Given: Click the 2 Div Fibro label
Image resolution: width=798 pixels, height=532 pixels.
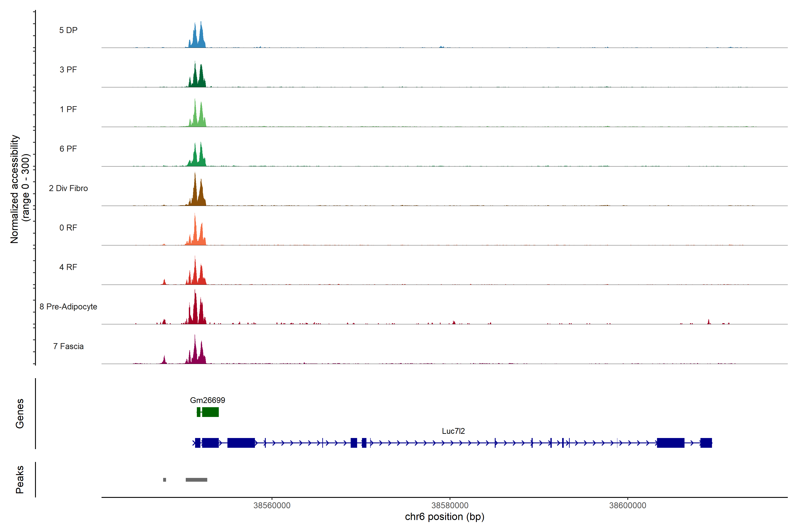Looking at the screenshot, I should (x=68, y=188).
